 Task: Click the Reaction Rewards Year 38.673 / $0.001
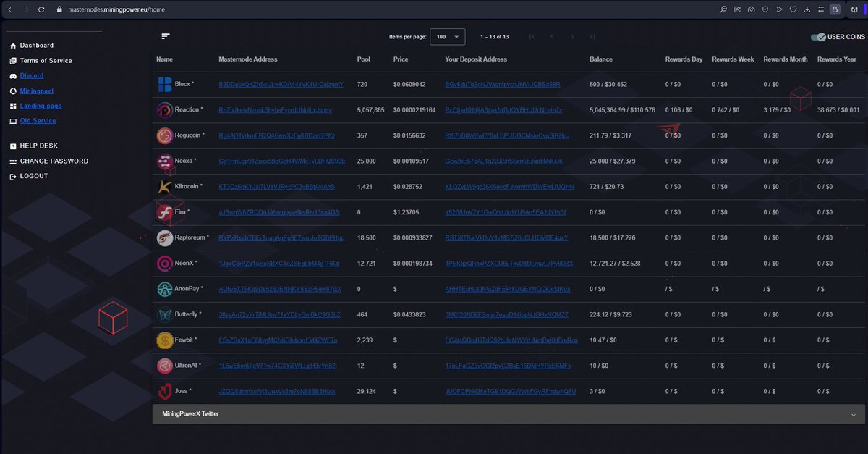click(x=838, y=110)
